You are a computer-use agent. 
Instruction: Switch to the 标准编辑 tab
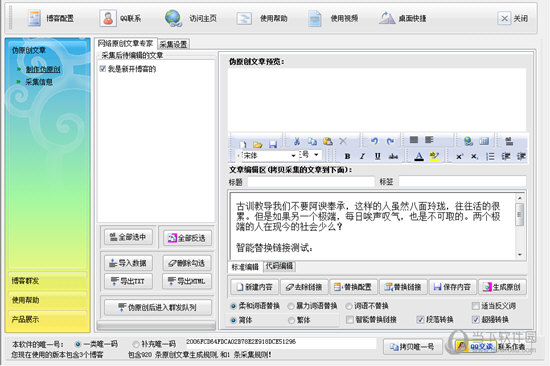tap(245, 267)
